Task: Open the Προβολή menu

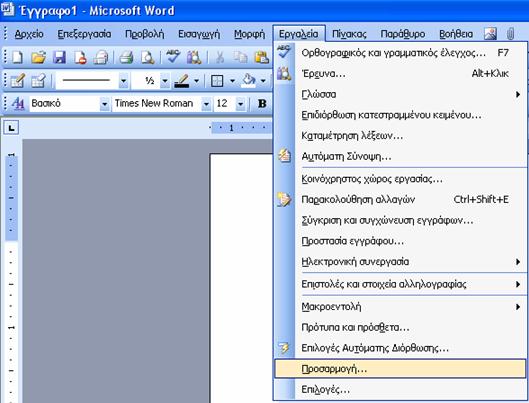Action: 145,34
